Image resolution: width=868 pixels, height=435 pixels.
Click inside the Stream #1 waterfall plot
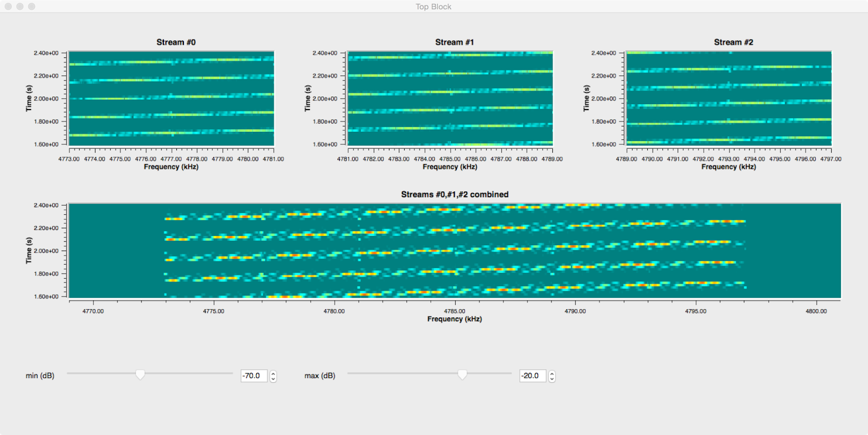(450, 98)
